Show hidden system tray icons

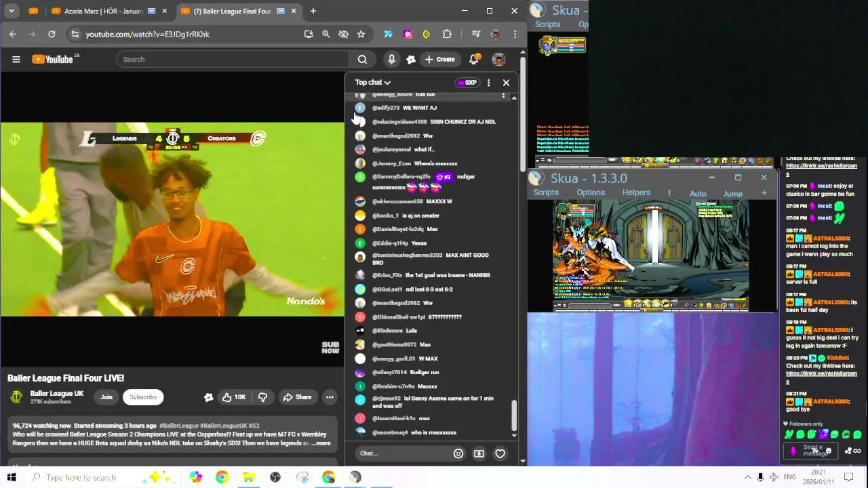pyautogui.click(x=747, y=477)
